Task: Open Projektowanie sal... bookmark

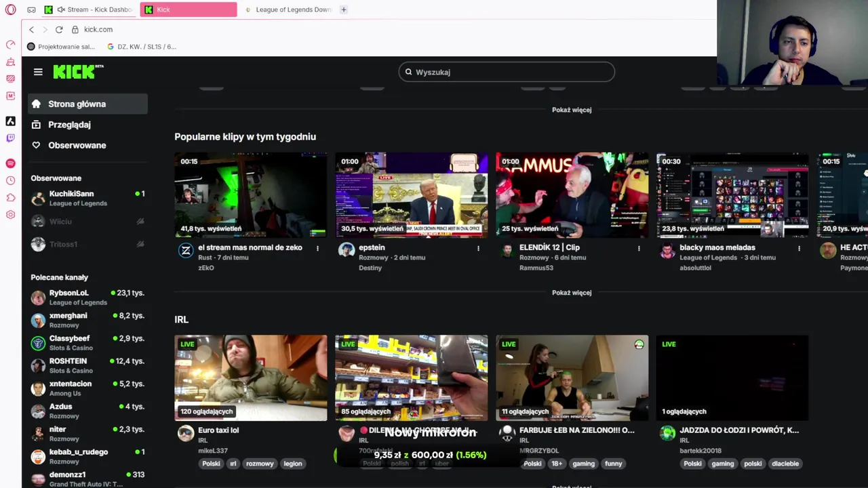Action: [x=61, y=47]
